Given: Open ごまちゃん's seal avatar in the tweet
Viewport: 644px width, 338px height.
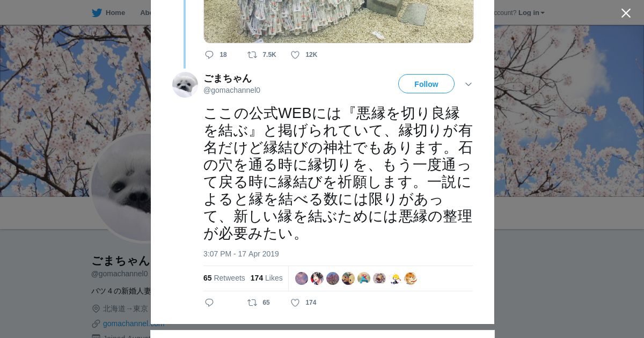Looking at the screenshot, I should [185, 85].
